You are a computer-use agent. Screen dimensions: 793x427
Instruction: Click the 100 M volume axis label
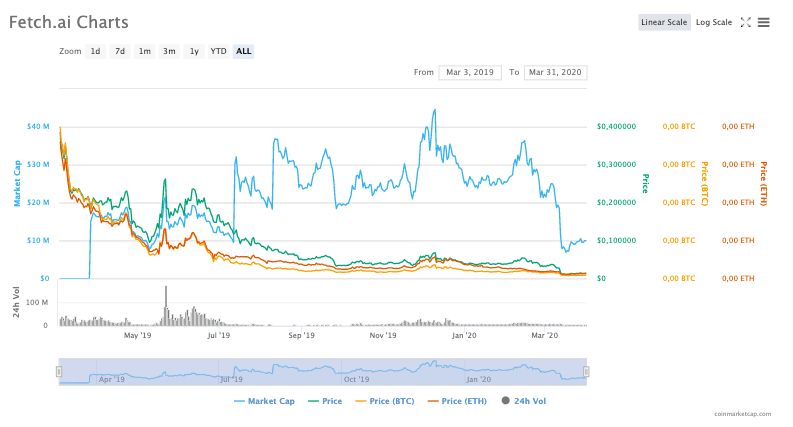point(37,303)
